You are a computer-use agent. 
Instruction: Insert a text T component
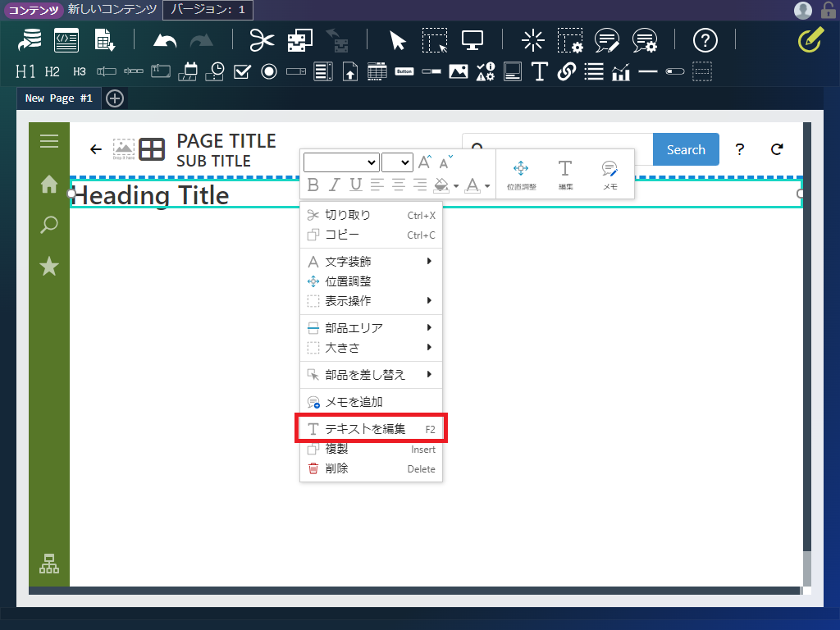(x=540, y=71)
